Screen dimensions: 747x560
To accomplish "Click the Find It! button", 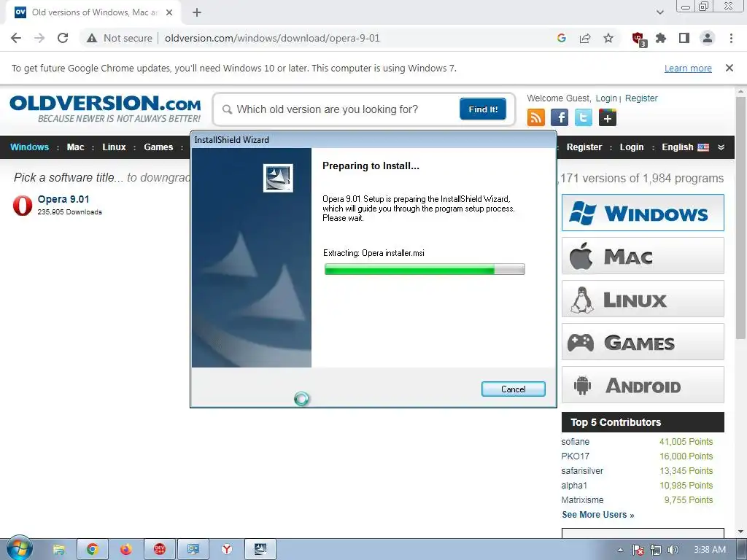I will click(483, 109).
